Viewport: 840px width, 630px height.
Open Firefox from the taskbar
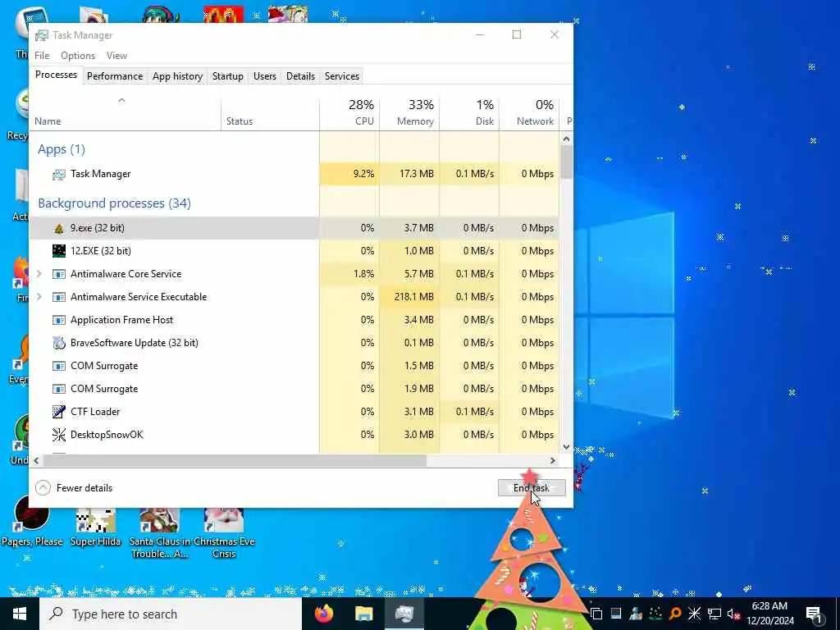click(323, 614)
